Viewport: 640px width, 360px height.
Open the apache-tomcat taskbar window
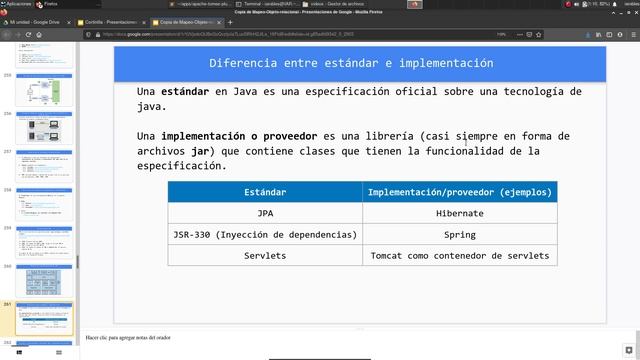click(200, 4)
